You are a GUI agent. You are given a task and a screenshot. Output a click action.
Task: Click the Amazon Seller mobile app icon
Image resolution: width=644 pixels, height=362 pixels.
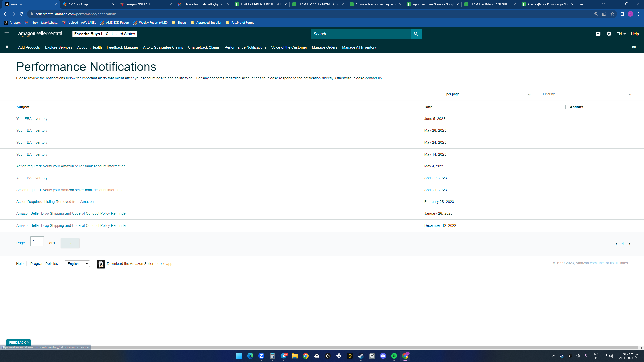click(101, 264)
